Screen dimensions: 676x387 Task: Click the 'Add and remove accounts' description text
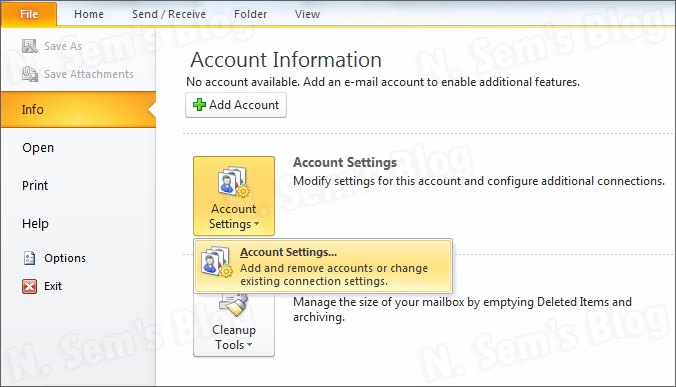click(x=334, y=275)
